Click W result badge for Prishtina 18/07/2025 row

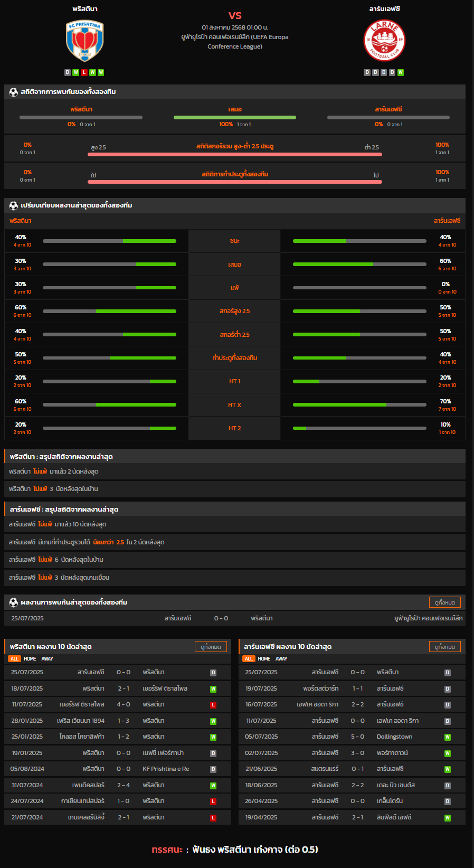point(213,689)
